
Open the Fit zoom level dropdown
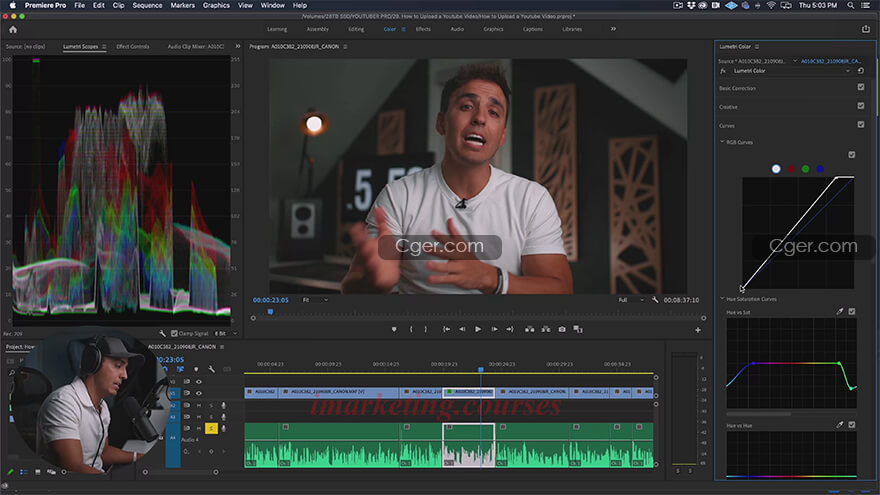[x=315, y=300]
